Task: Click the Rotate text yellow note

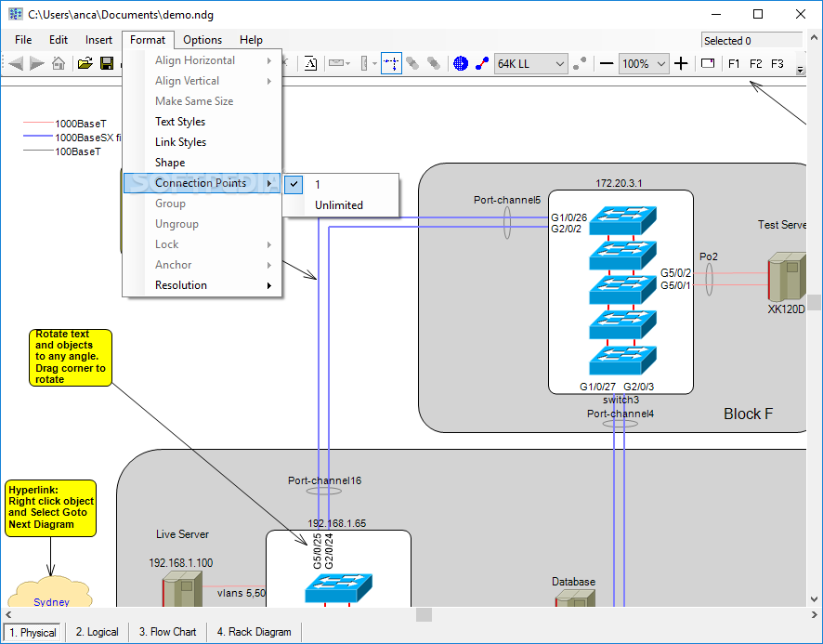Action: coord(71,357)
